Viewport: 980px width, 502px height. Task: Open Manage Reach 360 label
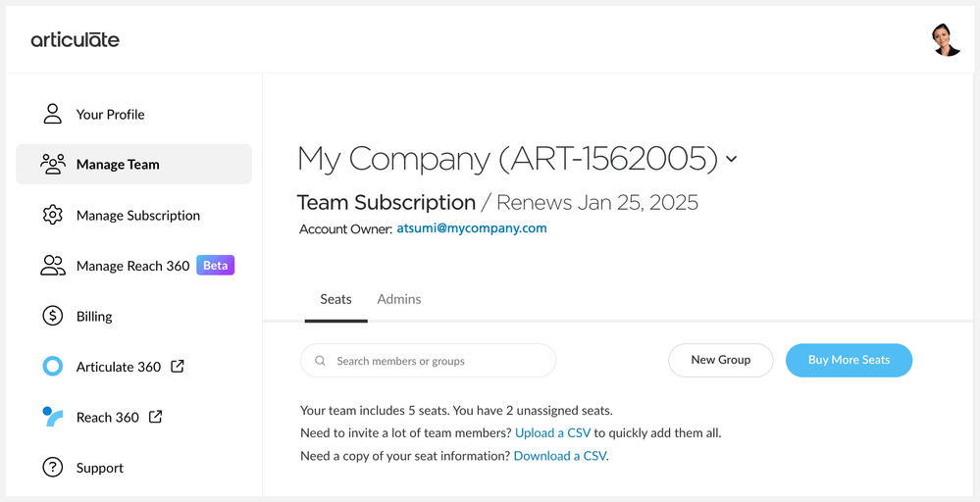pos(132,266)
